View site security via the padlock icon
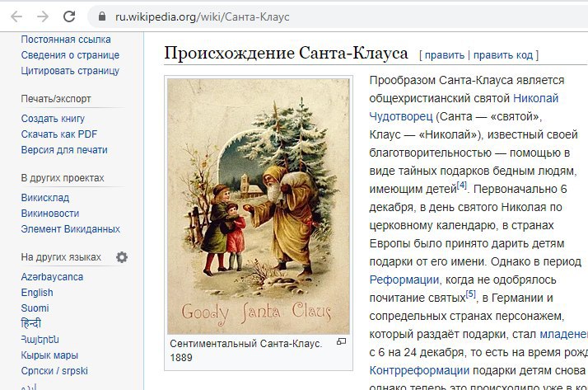 pos(102,16)
